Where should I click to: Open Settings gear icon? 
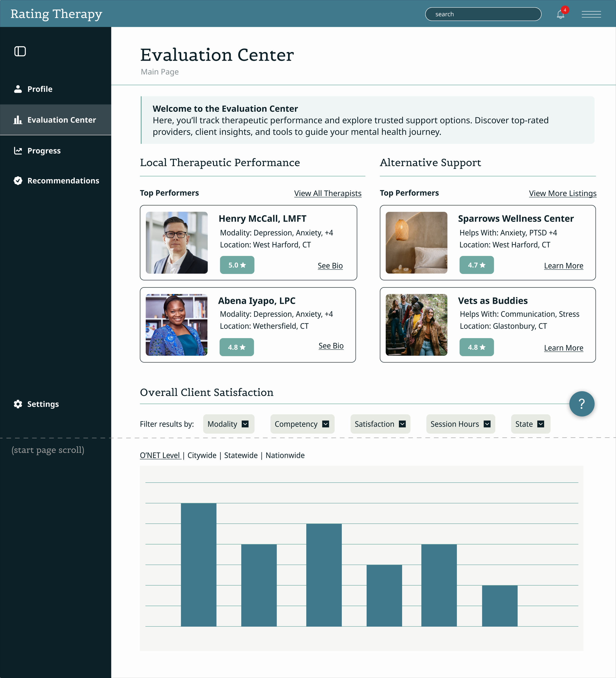(x=18, y=404)
